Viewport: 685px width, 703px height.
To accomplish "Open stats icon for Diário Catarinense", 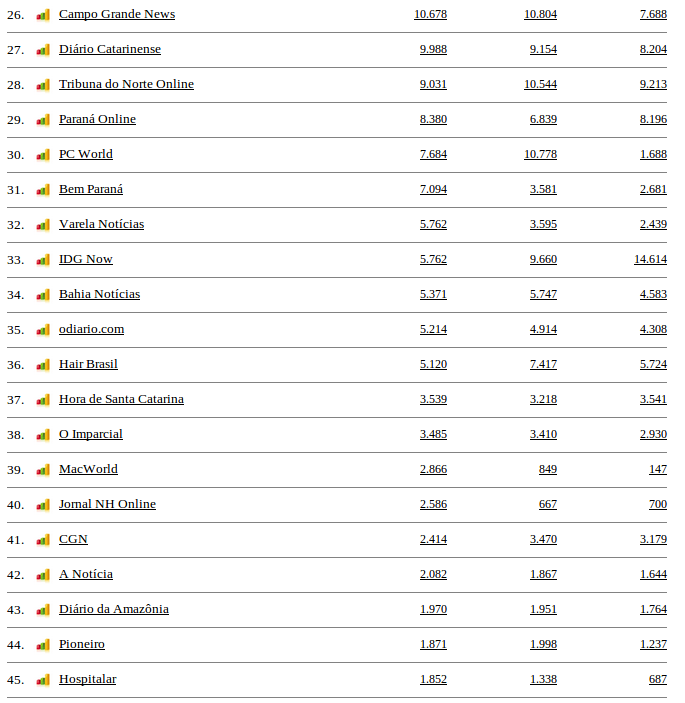I will [43, 50].
